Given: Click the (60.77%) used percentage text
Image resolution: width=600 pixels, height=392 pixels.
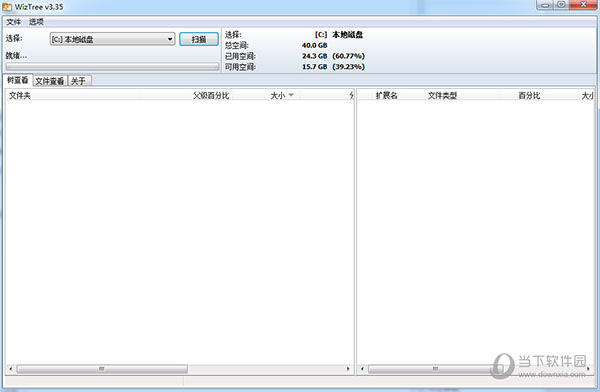Looking at the screenshot, I should tap(349, 56).
